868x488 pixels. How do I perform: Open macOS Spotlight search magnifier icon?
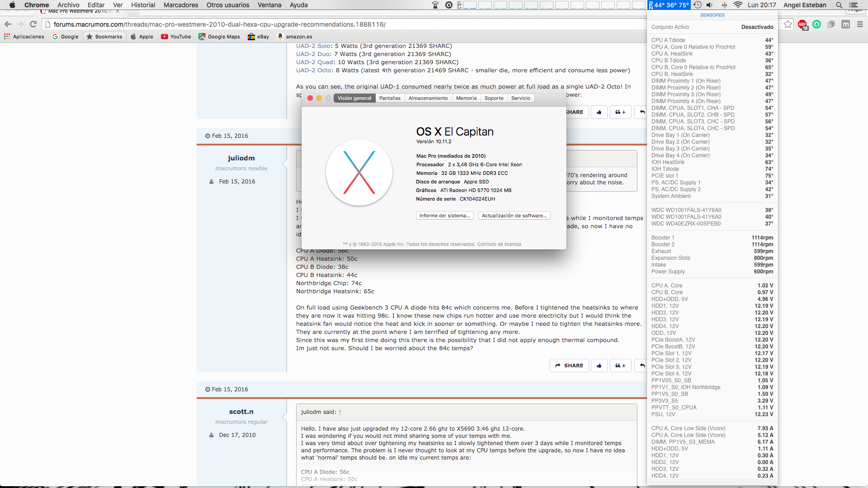point(839,5)
